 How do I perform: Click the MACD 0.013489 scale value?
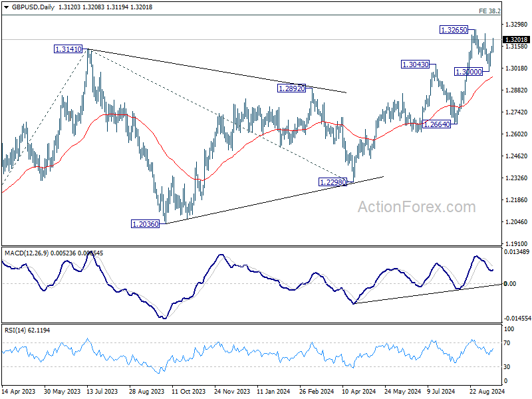point(517,252)
